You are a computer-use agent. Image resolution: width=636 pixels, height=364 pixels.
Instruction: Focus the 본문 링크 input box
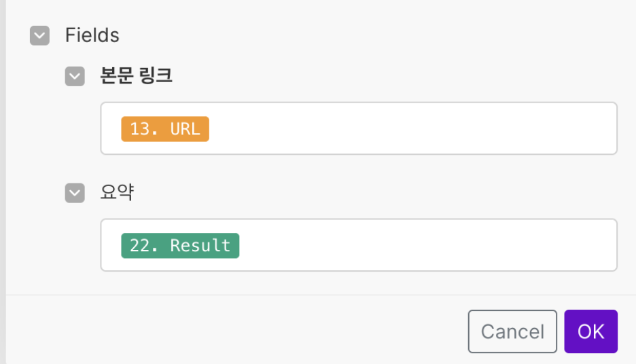click(408, 129)
